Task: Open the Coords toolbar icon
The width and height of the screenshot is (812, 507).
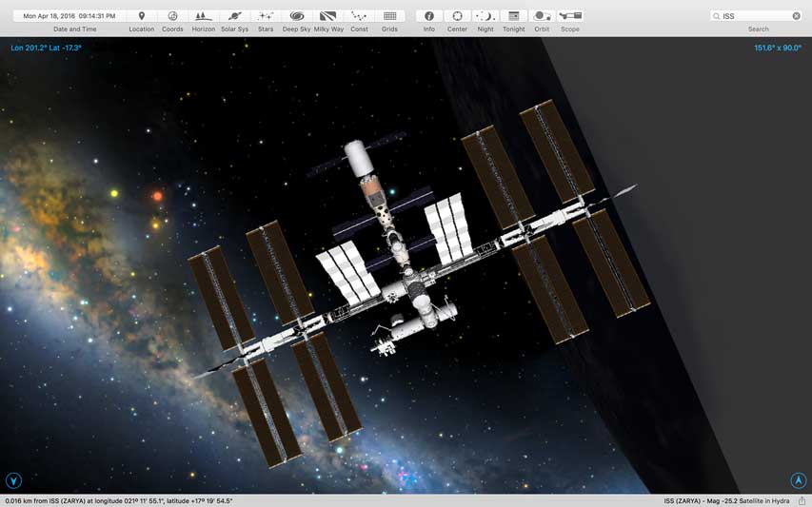Action: click(172, 16)
